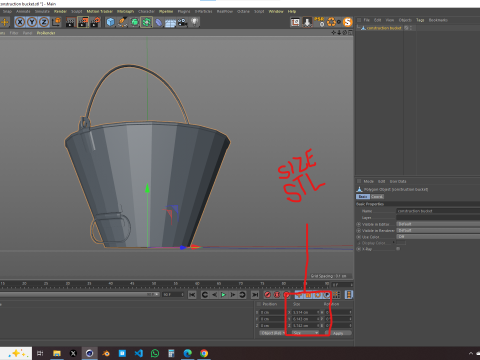This screenshot has width=480, height=360.
Task: Open the Pipeline menu
Action: tap(166, 11)
